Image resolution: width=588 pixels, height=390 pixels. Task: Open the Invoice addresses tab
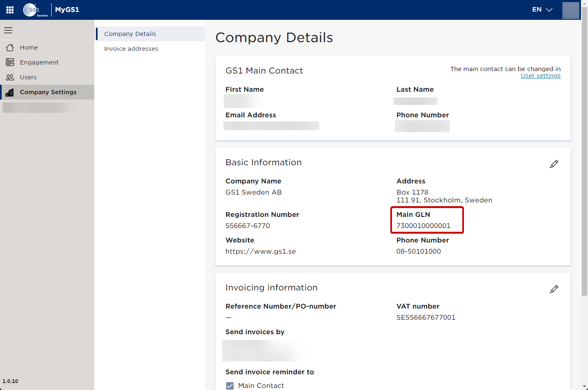[131, 49]
